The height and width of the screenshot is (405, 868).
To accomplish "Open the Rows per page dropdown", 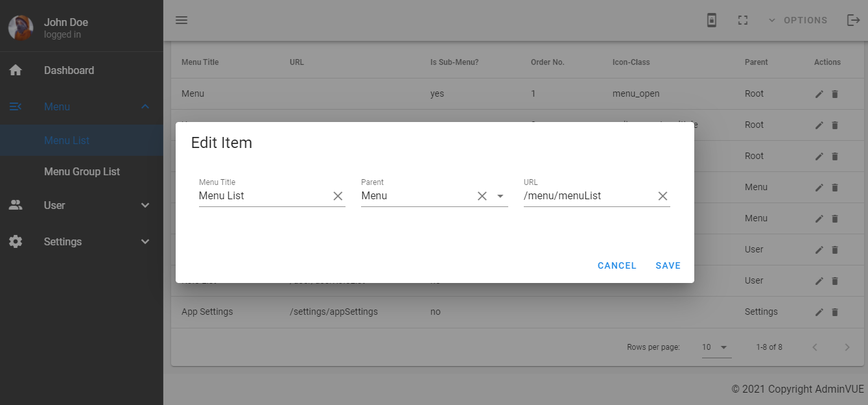I will [x=716, y=347].
